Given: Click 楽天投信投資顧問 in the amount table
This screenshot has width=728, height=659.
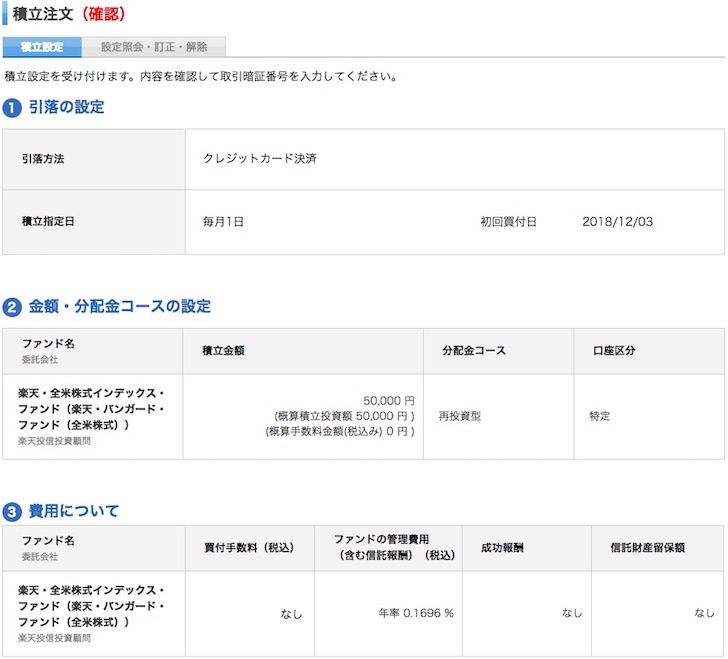Looking at the screenshot, I should click(x=54, y=442).
